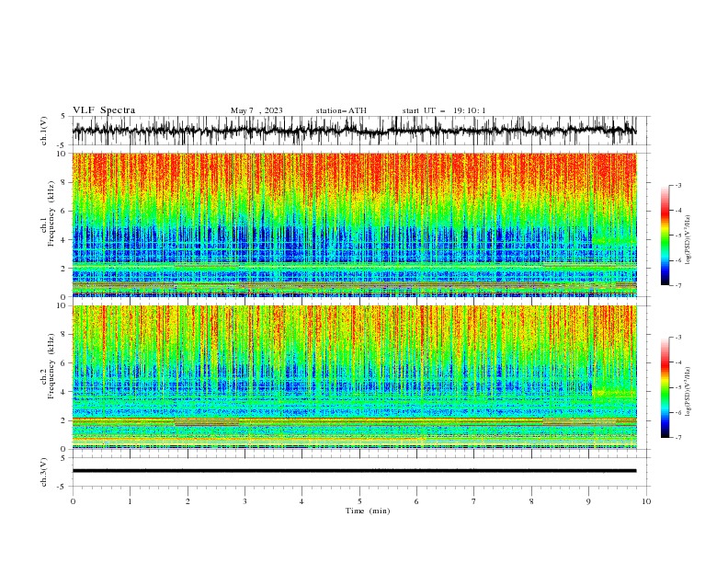This screenshot has height=563, width=728.
Task: Click the 'VLF Spectra' title text
Action: click(104, 110)
